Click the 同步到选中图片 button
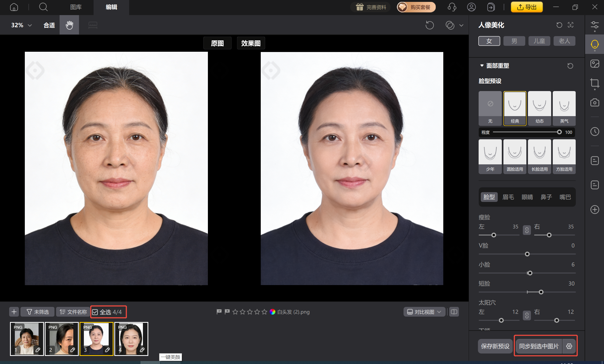 coord(538,346)
